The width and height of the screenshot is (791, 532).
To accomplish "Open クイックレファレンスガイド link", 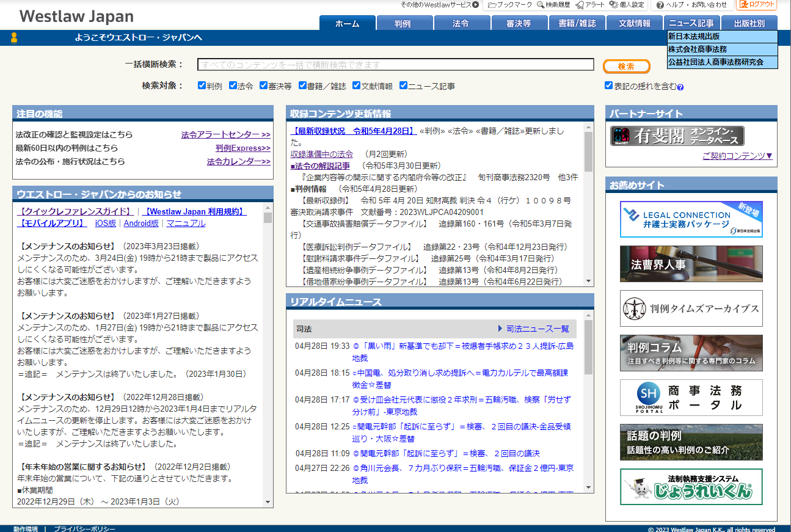I will 75,211.
